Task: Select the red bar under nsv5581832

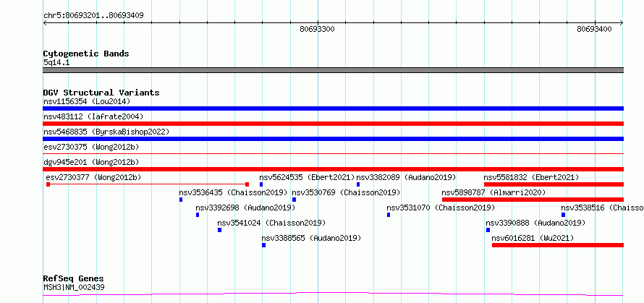Action: pos(554,184)
